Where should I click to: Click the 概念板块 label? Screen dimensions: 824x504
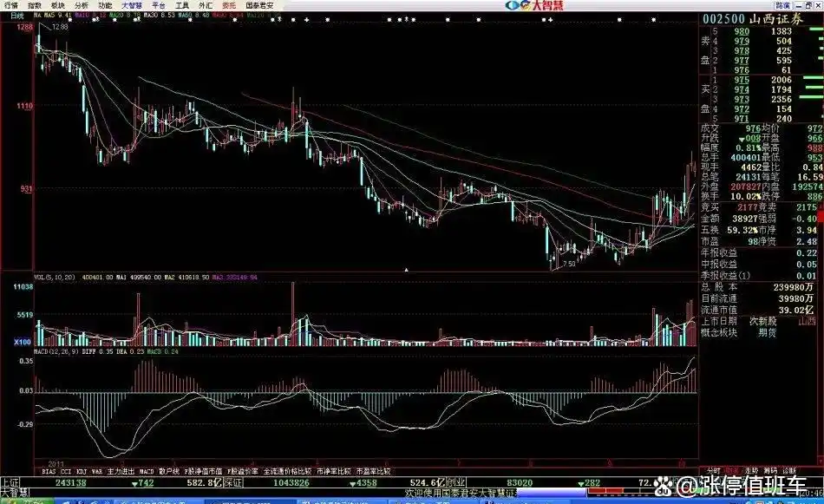(719, 332)
